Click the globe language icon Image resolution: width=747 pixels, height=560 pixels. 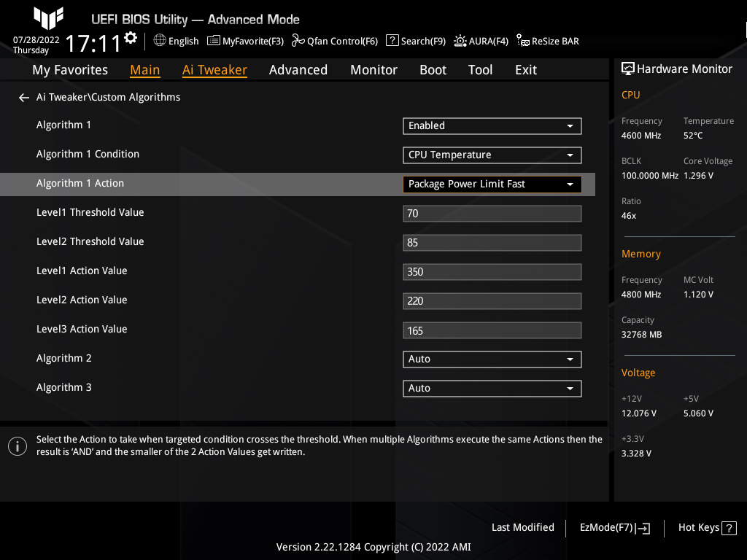click(160, 41)
